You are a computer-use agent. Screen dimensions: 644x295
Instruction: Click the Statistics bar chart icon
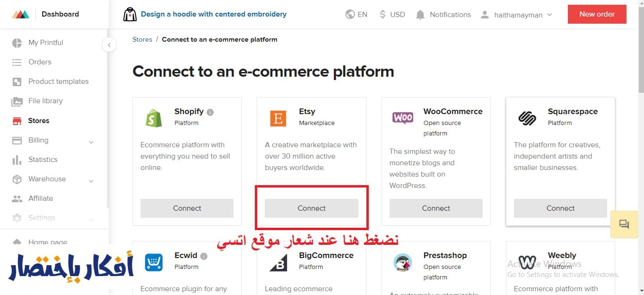point(17,160)
